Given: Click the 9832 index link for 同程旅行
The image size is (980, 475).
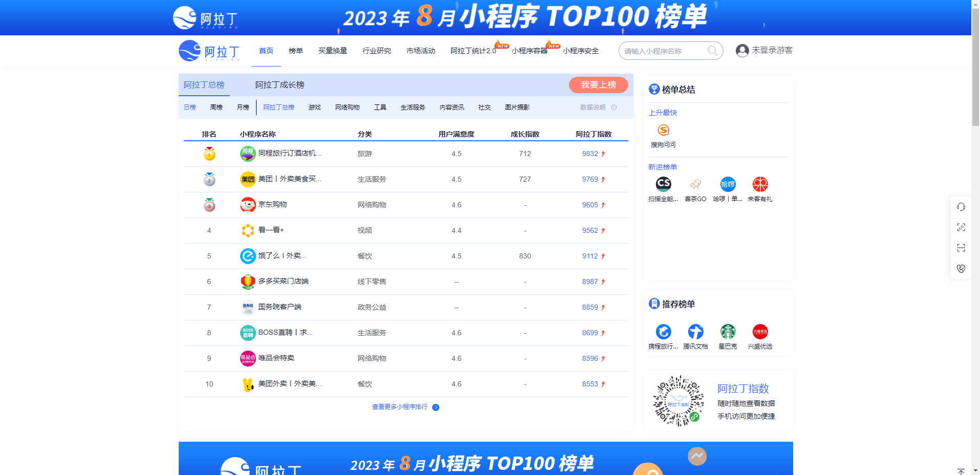Looking at the screenshot, I should coord(589,154).
